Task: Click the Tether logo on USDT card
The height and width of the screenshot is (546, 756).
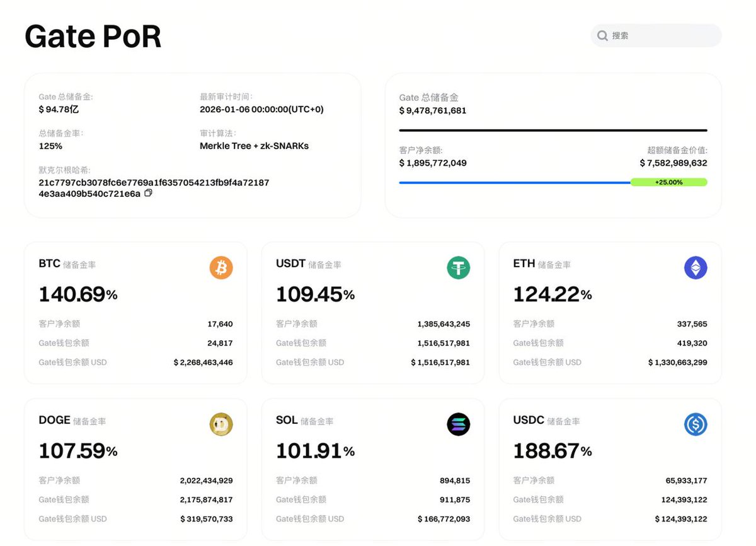Action: coord(459,268)
